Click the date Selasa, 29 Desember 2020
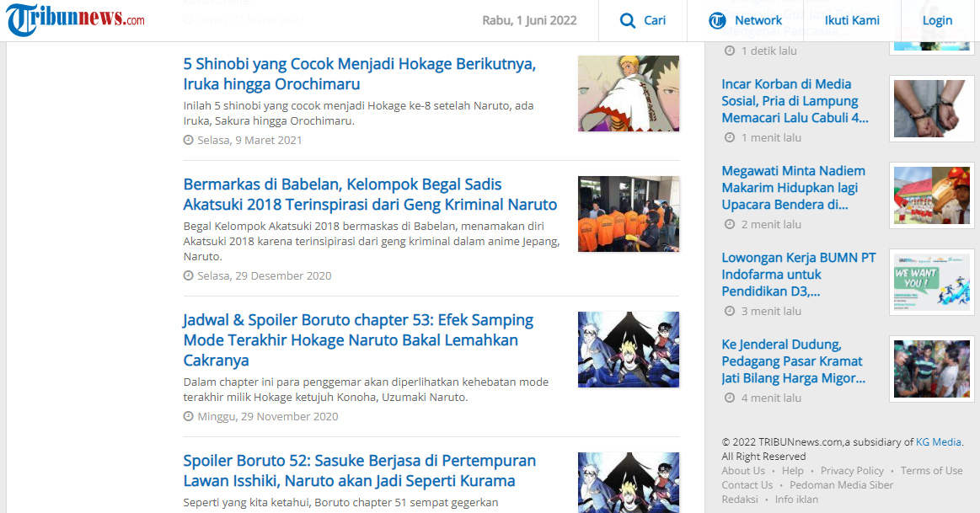This screenshot has width=980, height=513. tap(265, 275)
